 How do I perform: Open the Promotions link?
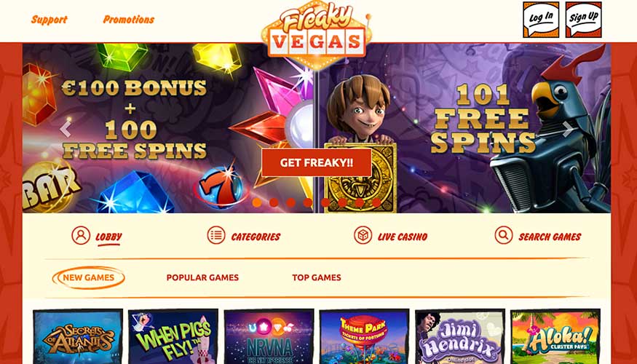pos(129,20)
